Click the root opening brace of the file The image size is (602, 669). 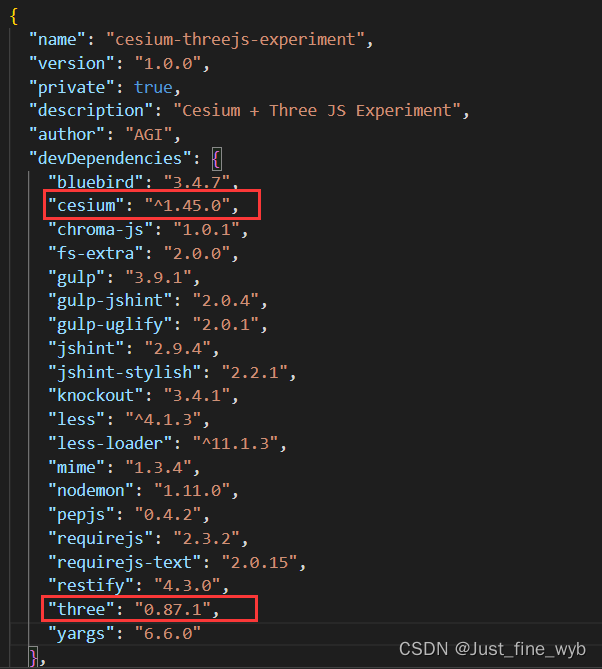click(14, 16)
